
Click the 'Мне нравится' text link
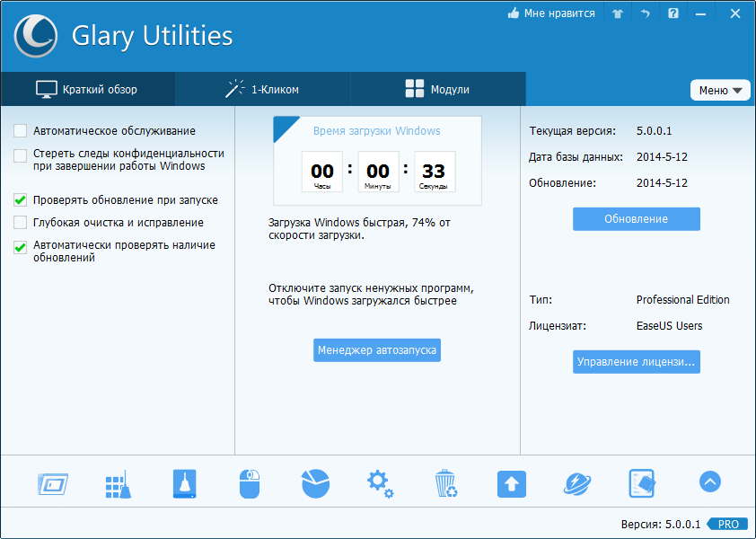pos(559,13)
